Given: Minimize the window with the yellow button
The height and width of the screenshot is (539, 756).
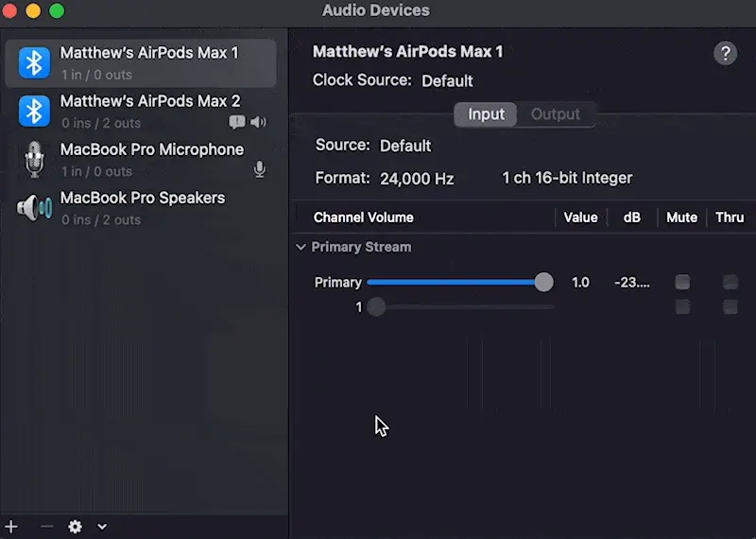Looking at the screenshot, I should tap(33, 10).
